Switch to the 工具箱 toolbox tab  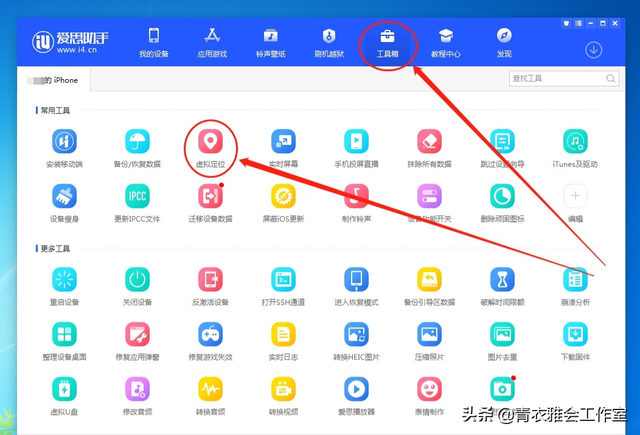[x=387, y=43]
